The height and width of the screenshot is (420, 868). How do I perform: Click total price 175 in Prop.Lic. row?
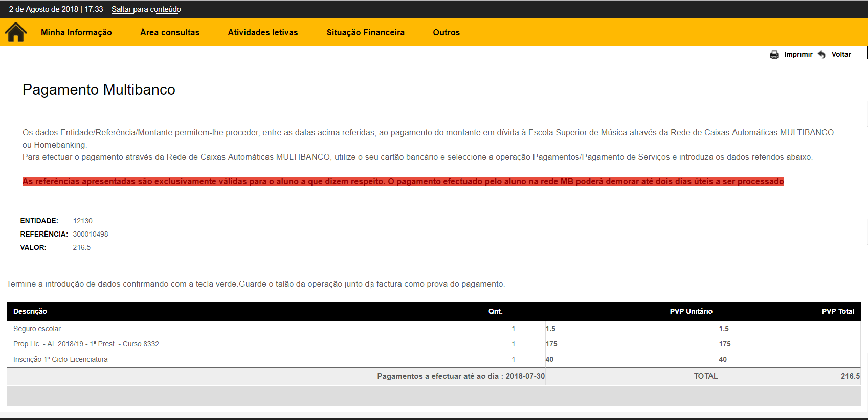725,344
